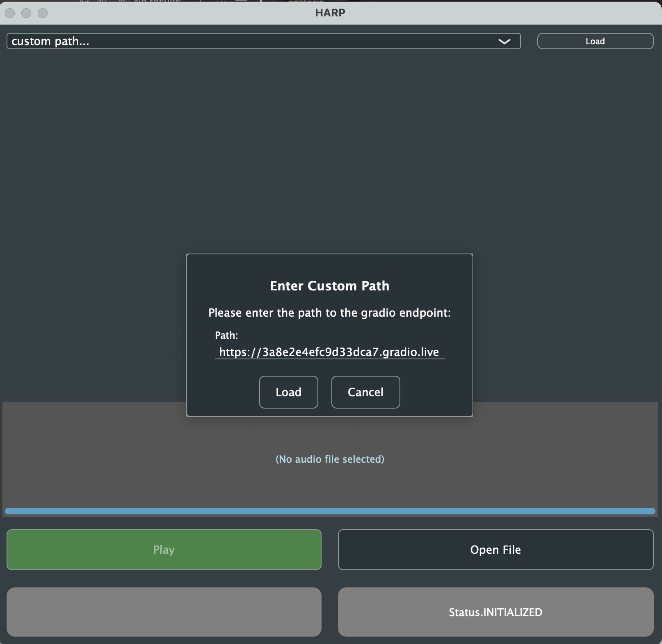The width and height of the screenshot is (662, 644).
Task: Minimize the HARP window
Action: (x=26, y=13)
